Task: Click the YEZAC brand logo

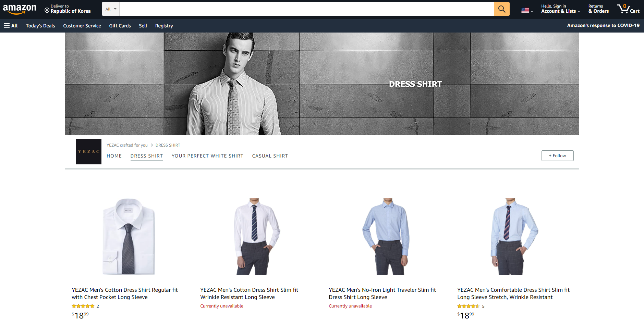Action: click(x=88, y=151)
